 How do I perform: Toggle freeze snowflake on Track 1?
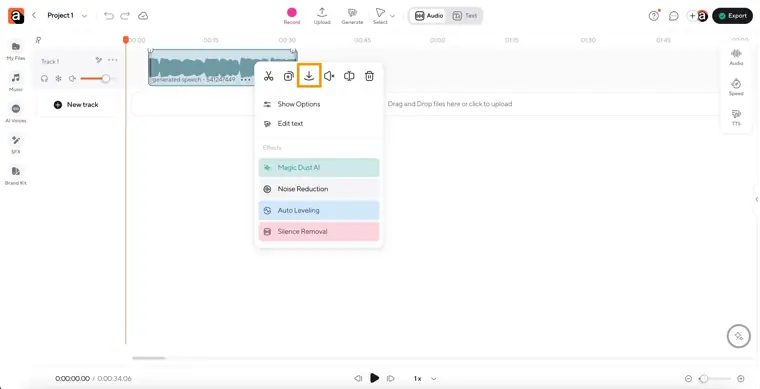(58, 78)
